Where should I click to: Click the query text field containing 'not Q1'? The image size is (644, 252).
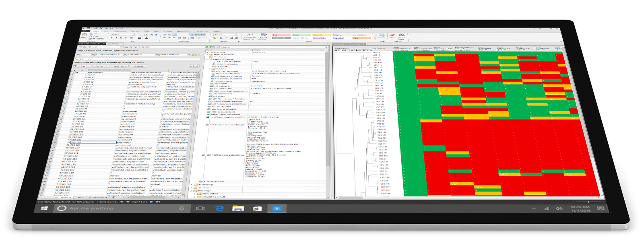coord(138,59)
